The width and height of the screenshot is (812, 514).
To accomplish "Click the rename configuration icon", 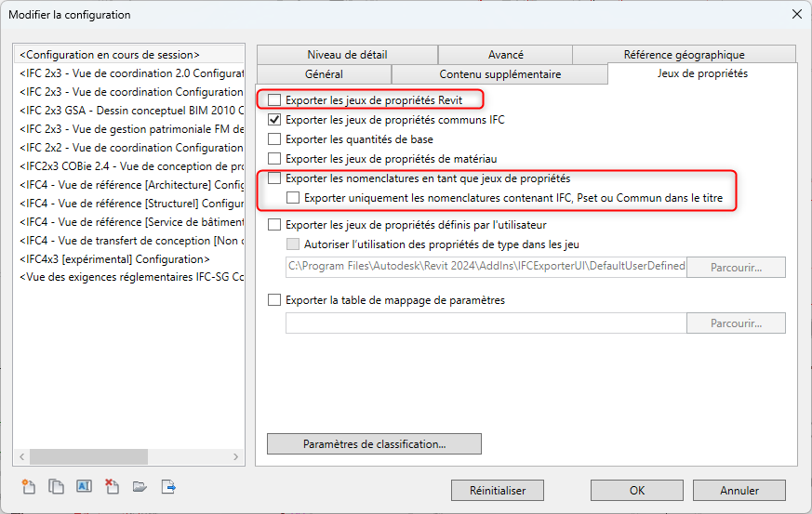I will coord(84,486).
